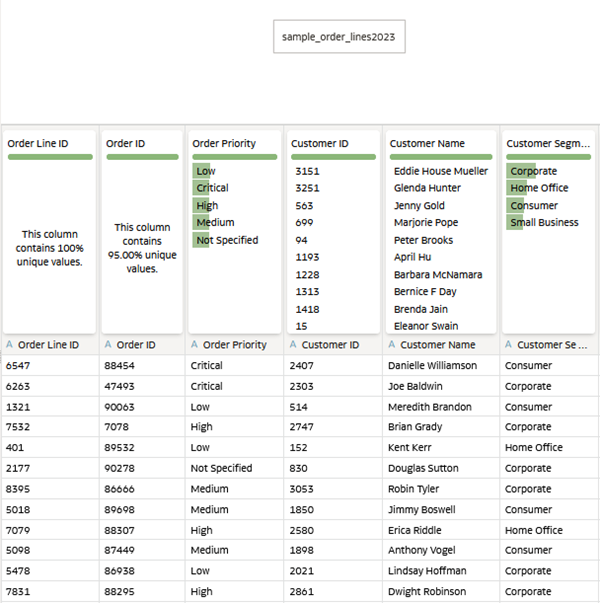
Task: Select 'High' in Order Priority profile tile
Action: click(207, 205)
